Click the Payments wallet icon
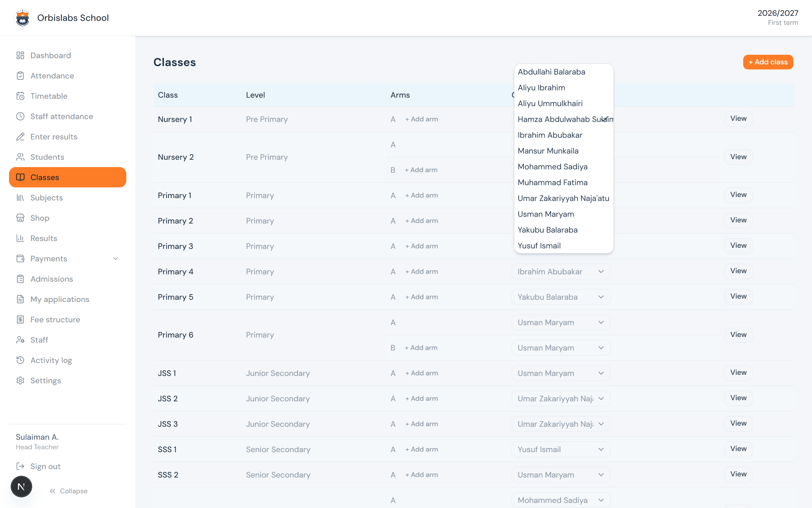This screenshot has height=508, width=812. coord(20,259)
